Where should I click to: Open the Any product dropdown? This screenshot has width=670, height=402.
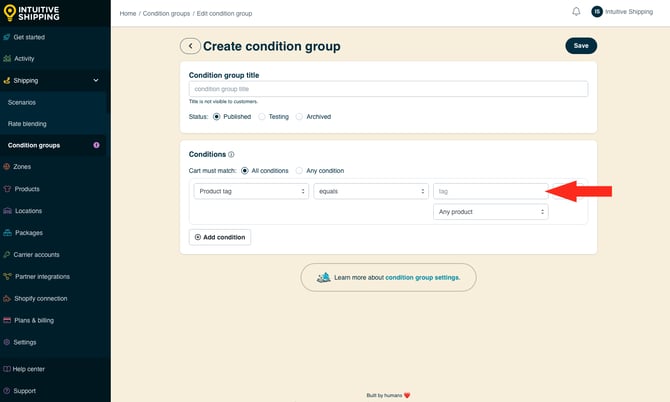(x=491, y=212)
